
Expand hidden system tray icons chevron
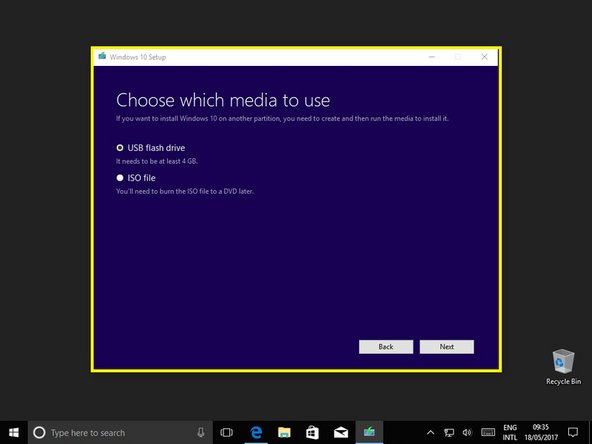(430, 433)
